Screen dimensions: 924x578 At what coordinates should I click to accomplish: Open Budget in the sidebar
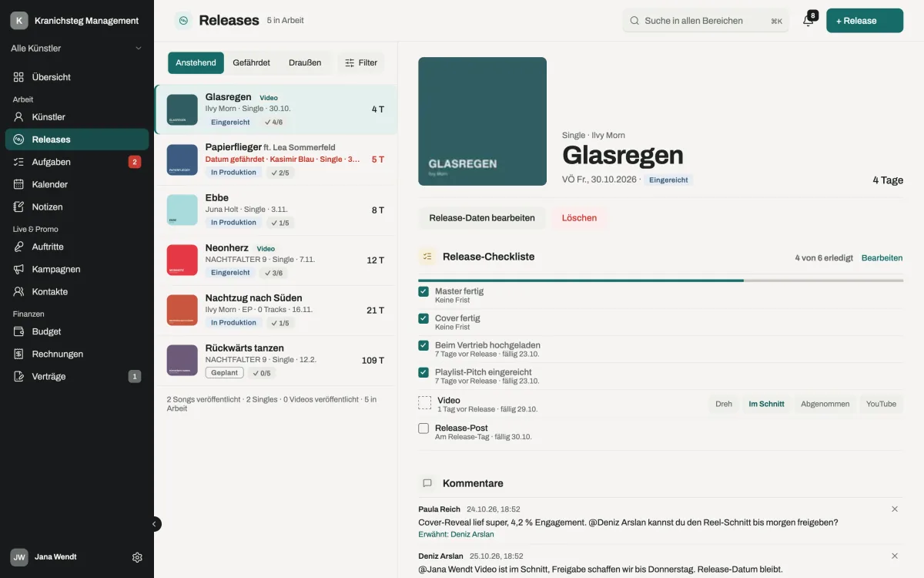(x=77, y=331)
